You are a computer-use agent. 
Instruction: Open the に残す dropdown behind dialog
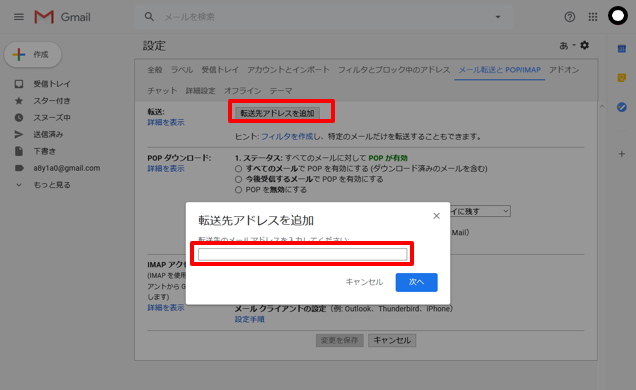(480, 211)
